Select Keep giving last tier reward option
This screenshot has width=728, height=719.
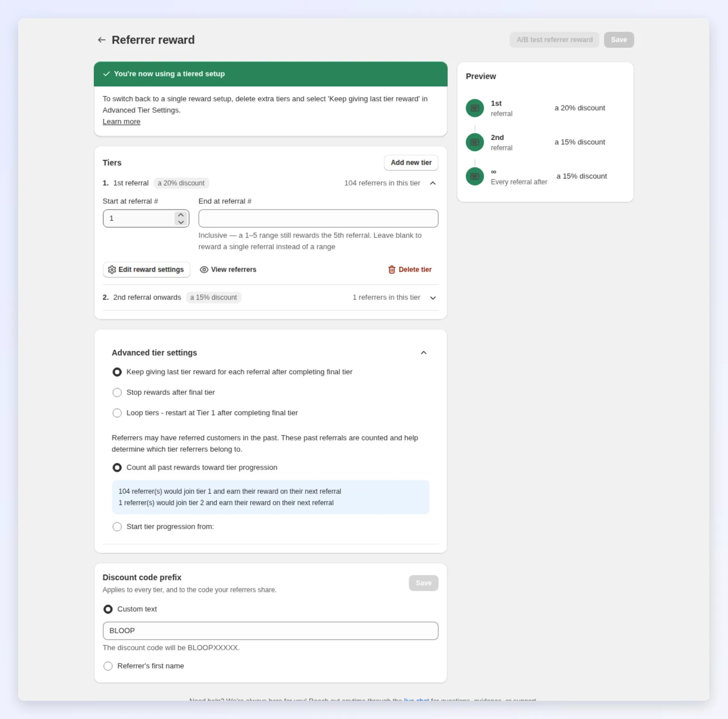[x=117, y=372]
